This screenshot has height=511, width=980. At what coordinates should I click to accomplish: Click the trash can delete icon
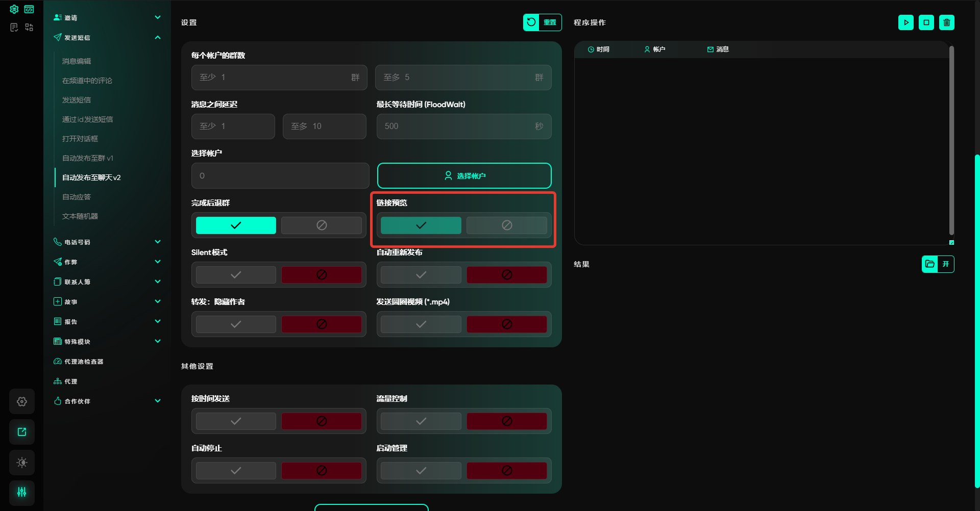[946, 22]
